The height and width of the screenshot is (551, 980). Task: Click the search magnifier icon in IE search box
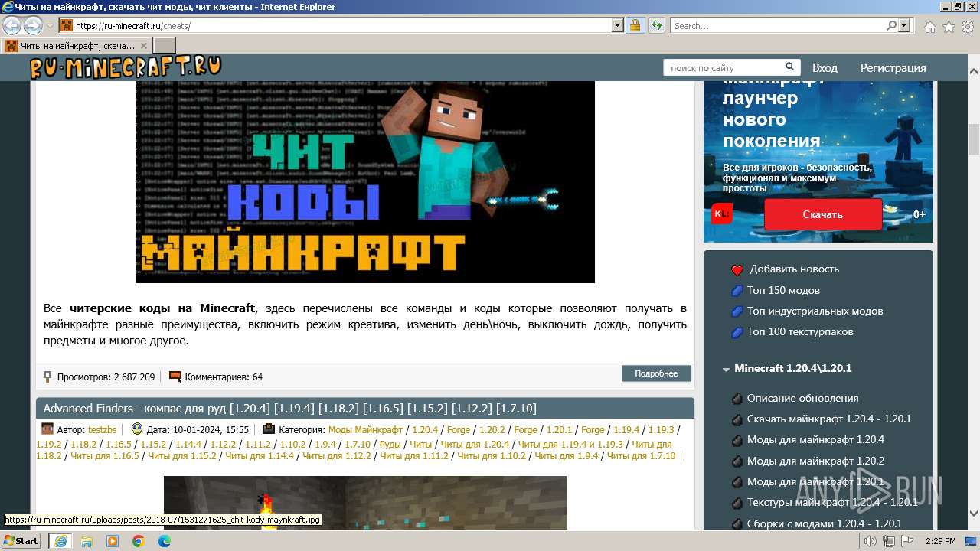[892, 25]
